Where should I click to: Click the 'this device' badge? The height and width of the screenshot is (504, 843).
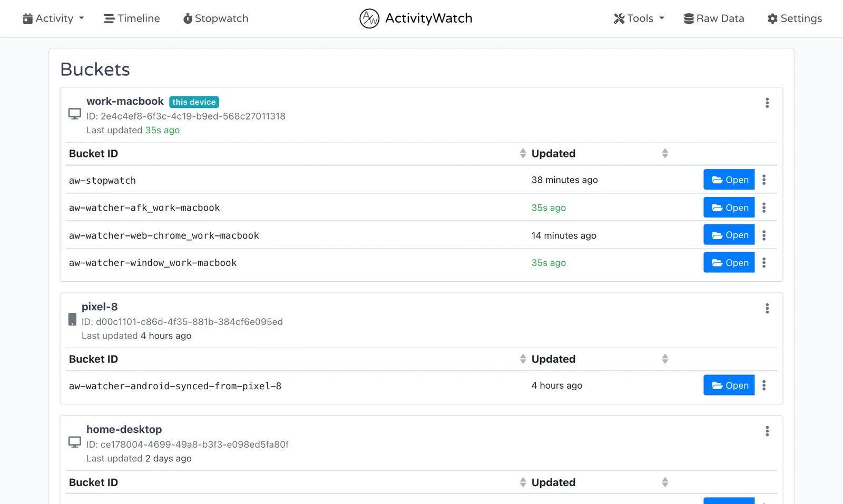194,102
